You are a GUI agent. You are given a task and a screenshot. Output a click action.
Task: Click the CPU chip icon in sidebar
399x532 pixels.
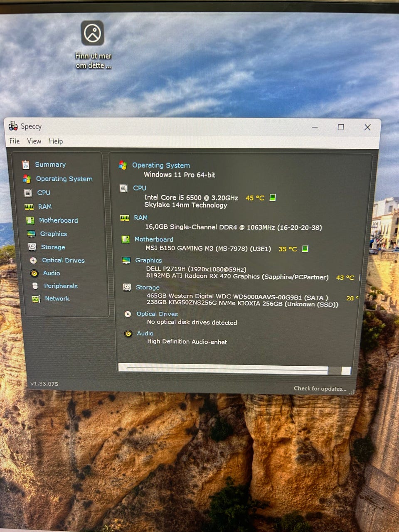point(28,193)
